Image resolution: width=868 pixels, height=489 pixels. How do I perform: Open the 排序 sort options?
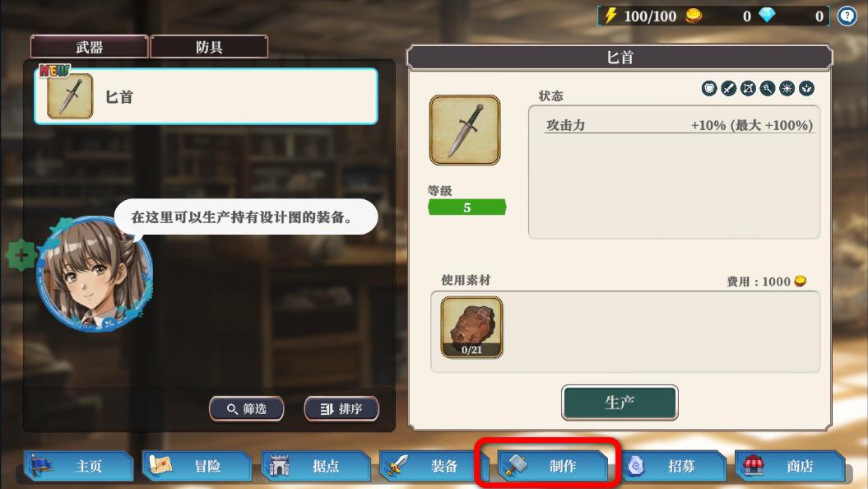click(x=341, y=408)
